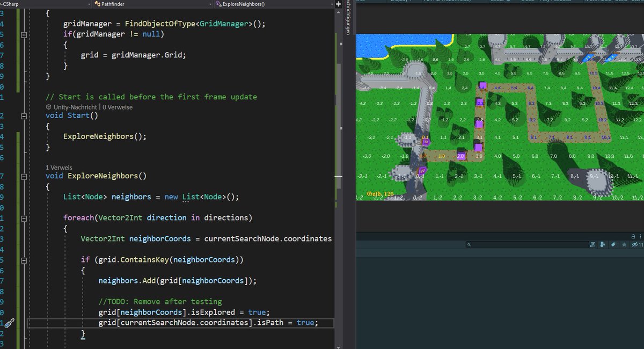
Task: Open the CSharp project scope dropdown
Action: coord(46,4)
